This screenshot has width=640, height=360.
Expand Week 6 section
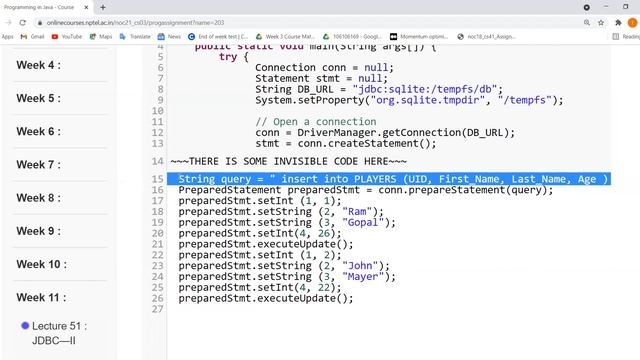point(38,131)
